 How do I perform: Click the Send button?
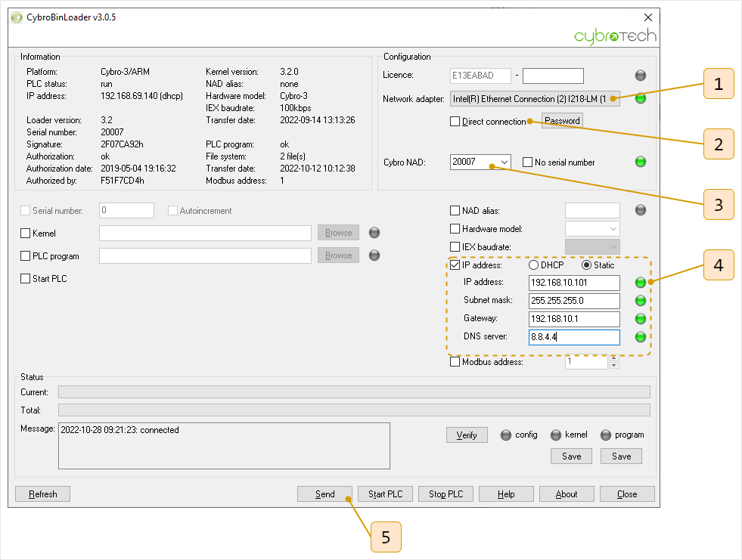pos(324,494)
